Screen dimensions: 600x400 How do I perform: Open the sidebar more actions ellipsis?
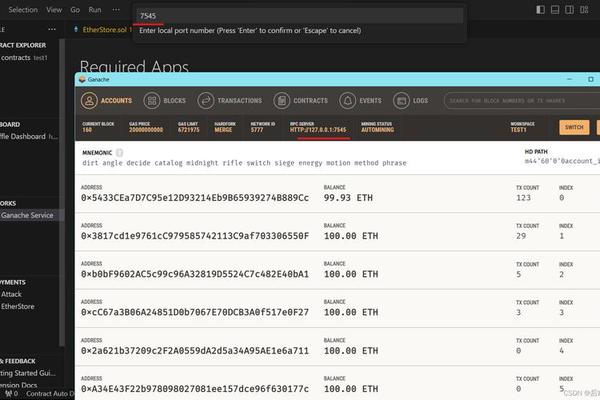(52, 29)
